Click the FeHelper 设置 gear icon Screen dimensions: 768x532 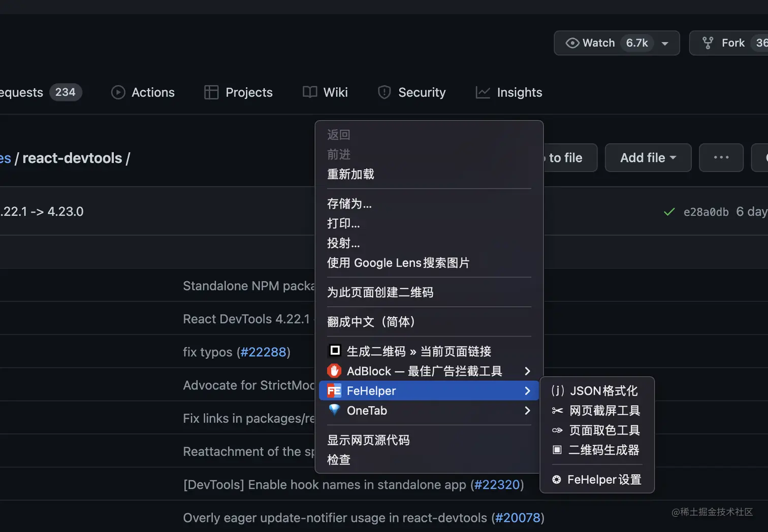pos(557,480)
